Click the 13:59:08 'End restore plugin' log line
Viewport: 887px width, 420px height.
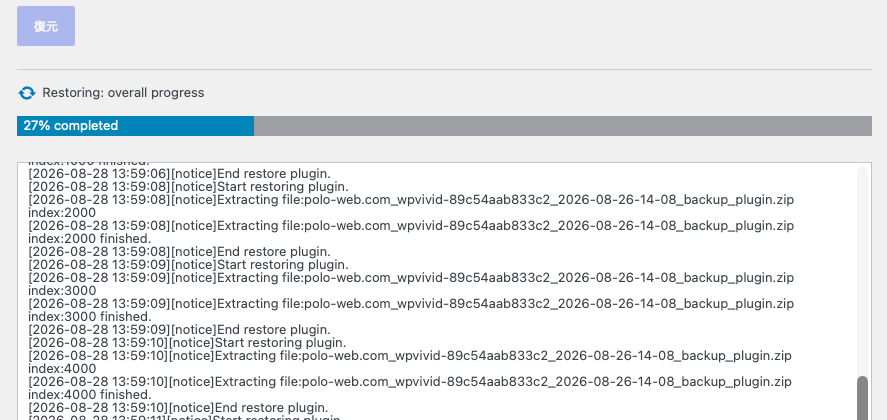click(179, 252)
